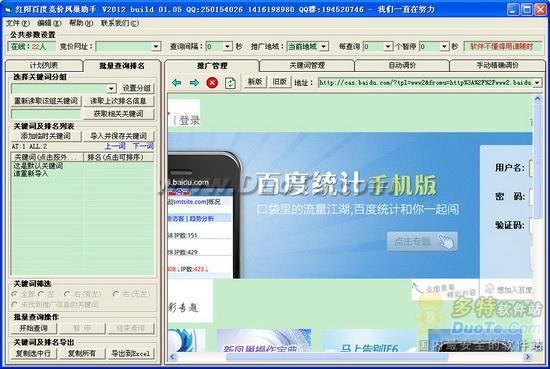
Task: Switch to the 自动调价 tab
Action: tap(402, 66)
